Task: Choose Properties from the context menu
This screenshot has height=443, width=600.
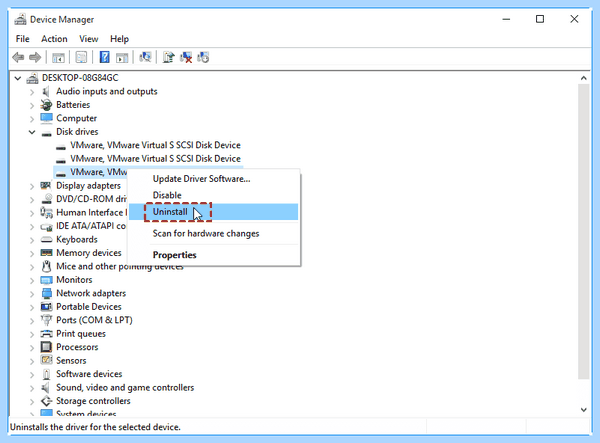Action: coord(214,255)
